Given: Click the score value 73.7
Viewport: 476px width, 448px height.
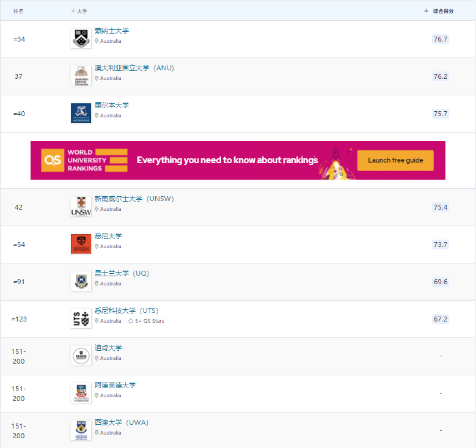Looking at the screenshot, I should pos(440,244).
